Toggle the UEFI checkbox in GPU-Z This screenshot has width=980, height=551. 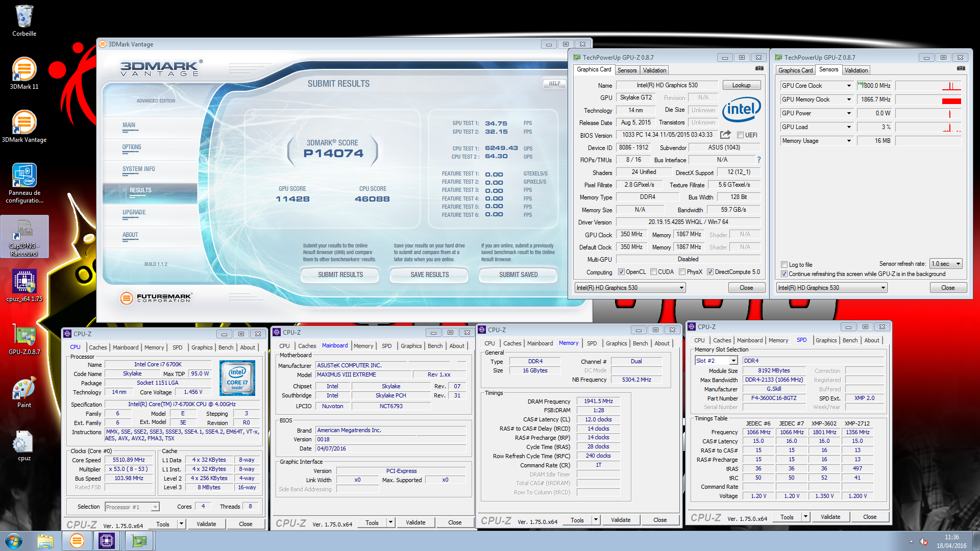740,135
